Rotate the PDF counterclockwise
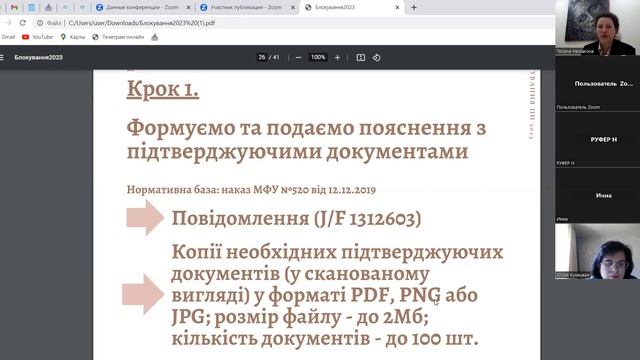 coord(377,58)
